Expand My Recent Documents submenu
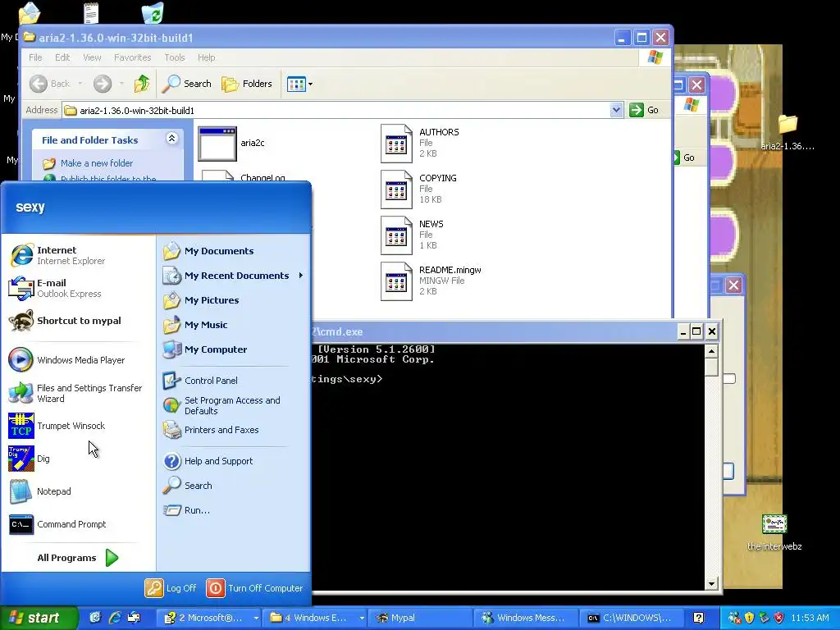The height and width of the screenshot is (630, 840). click(234, 276)
